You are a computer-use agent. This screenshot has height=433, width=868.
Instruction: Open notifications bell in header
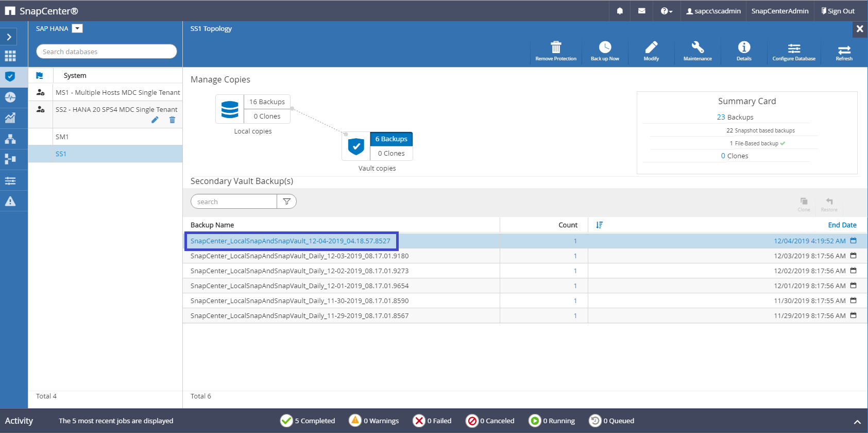[620, 11]
